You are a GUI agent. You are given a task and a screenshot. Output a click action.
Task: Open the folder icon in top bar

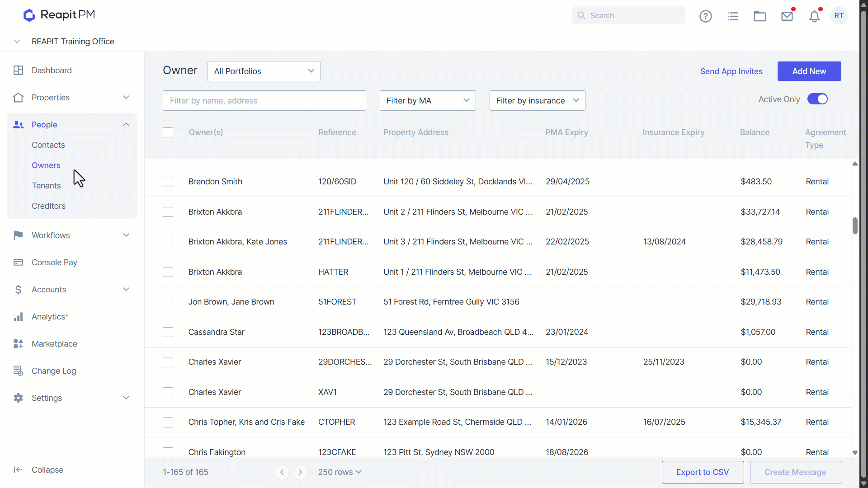[x=760, y=16]
